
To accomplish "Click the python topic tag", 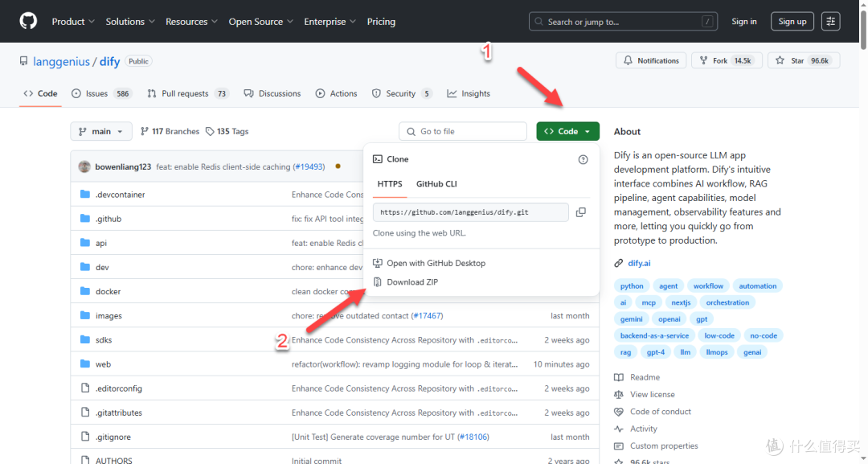I will pyautogui.click(x=632, y=285).
